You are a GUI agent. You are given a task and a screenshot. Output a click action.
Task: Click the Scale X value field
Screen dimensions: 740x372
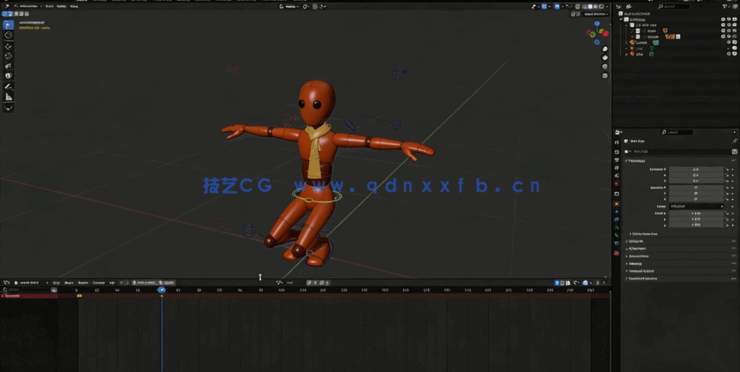pos(696,213)
